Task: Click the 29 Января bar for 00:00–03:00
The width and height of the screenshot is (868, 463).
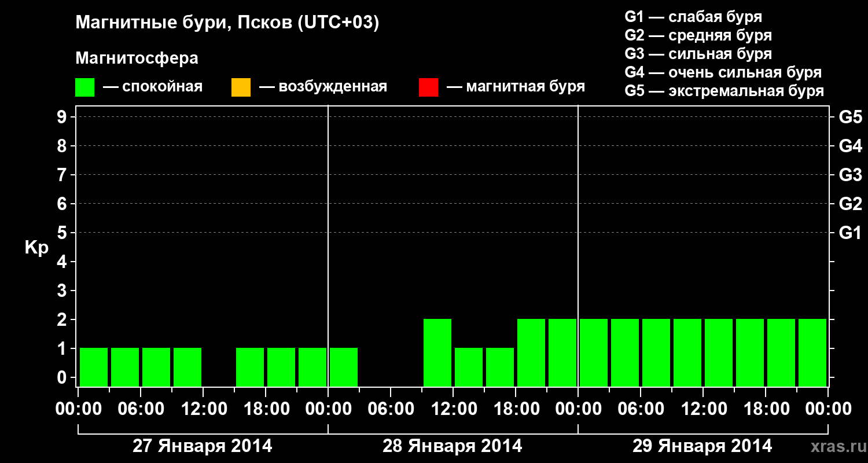Action: pos(594,352)
